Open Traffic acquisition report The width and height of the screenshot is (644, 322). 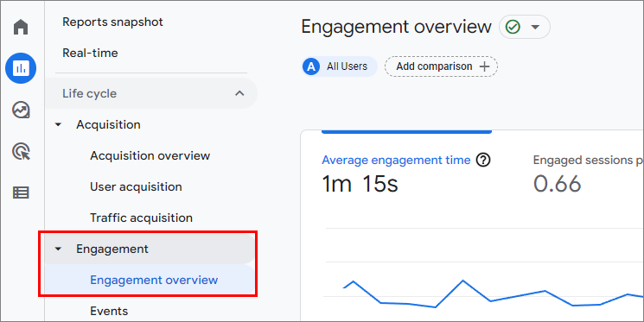[x=141, y=218]
